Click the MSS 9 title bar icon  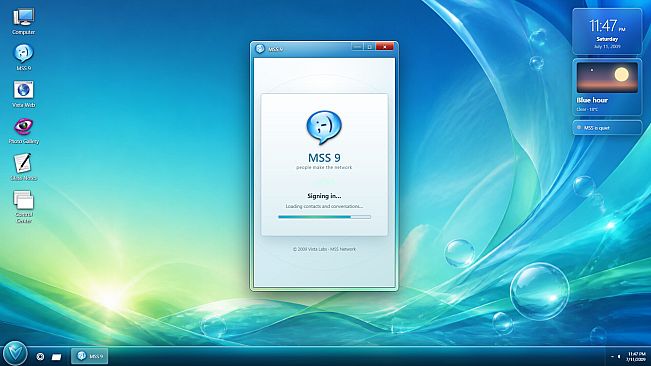(x=260, y=49)
